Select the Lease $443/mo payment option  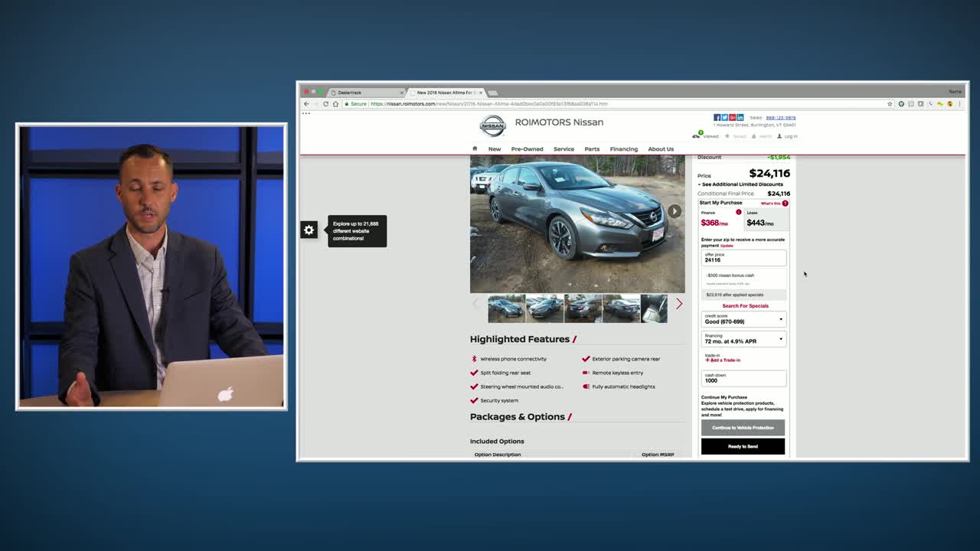766,219
